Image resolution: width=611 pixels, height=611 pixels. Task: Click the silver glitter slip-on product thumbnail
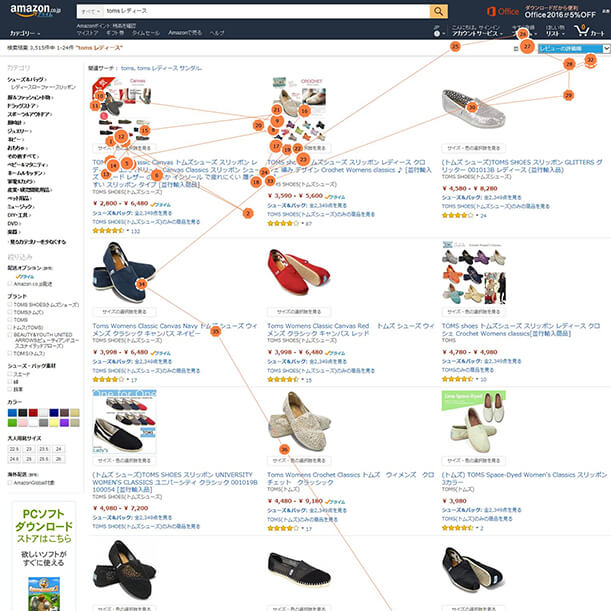473,109
